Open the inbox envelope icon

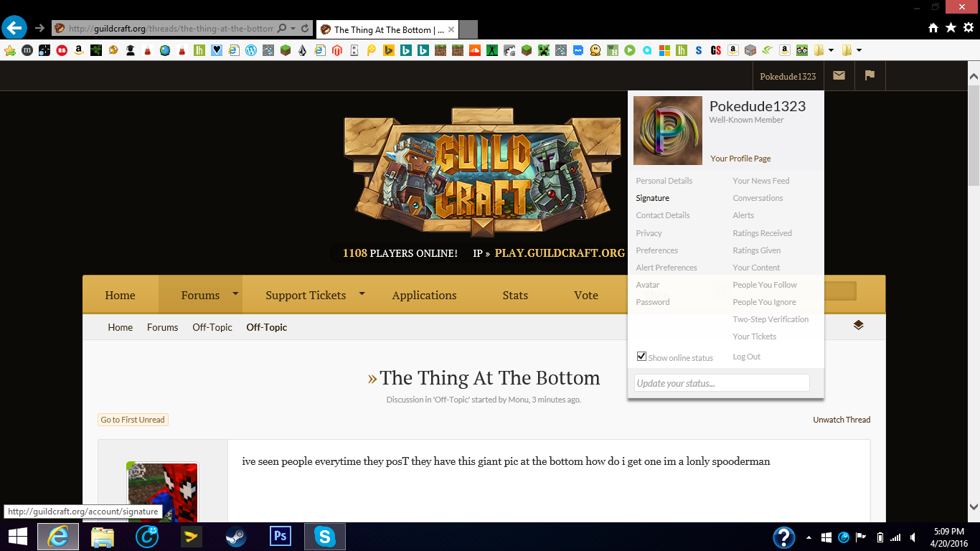(x=839, y=75)
